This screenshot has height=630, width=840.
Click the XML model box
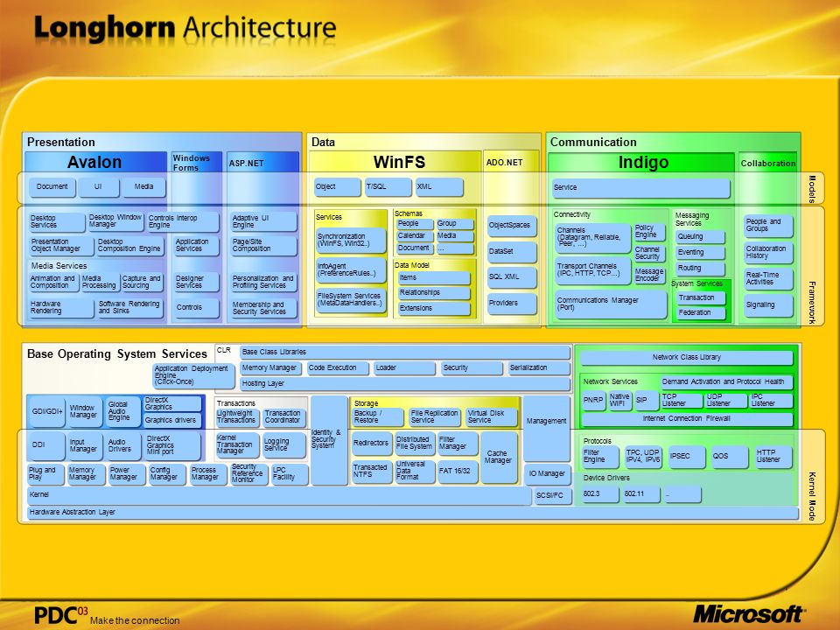coord(439,187)
